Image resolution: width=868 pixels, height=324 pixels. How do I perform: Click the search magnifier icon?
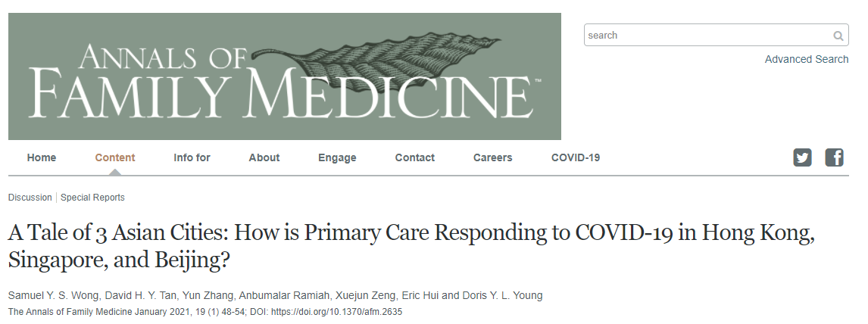838,36
